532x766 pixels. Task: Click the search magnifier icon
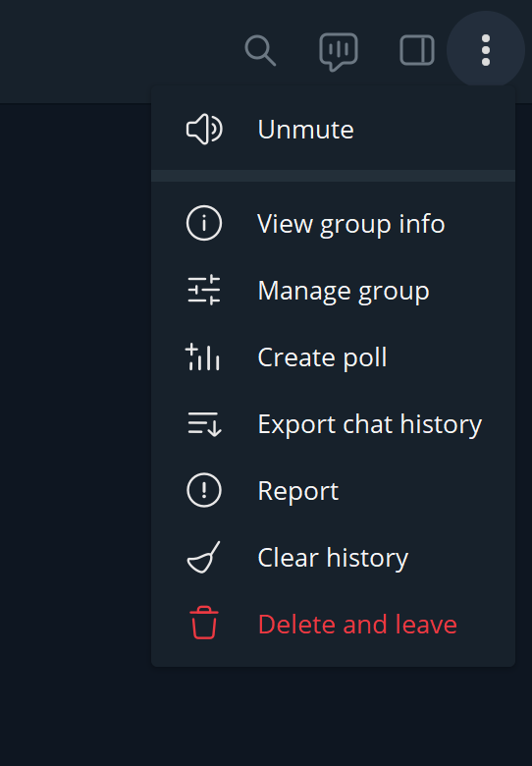click(260, 50)
